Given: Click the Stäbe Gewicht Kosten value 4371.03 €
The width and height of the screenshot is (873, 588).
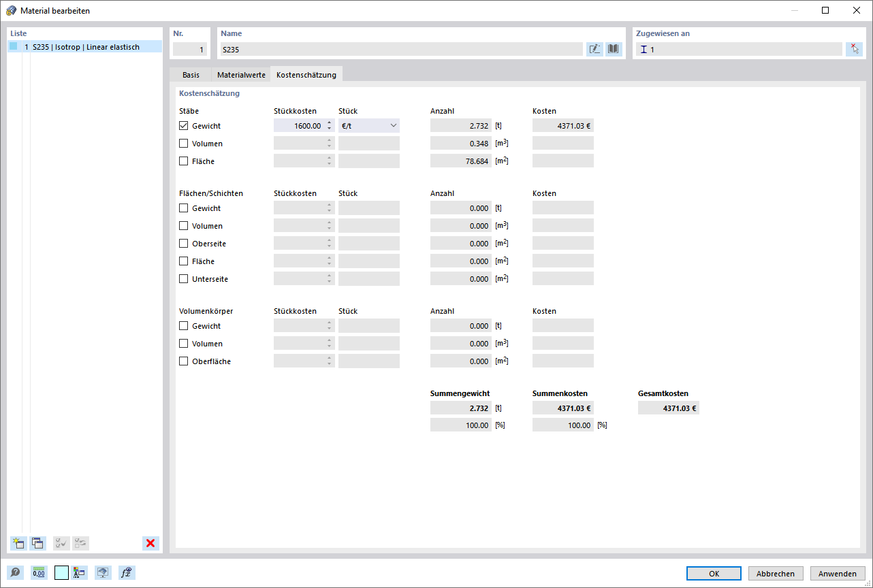Looking at the screenshot, I should pos(563,126).
